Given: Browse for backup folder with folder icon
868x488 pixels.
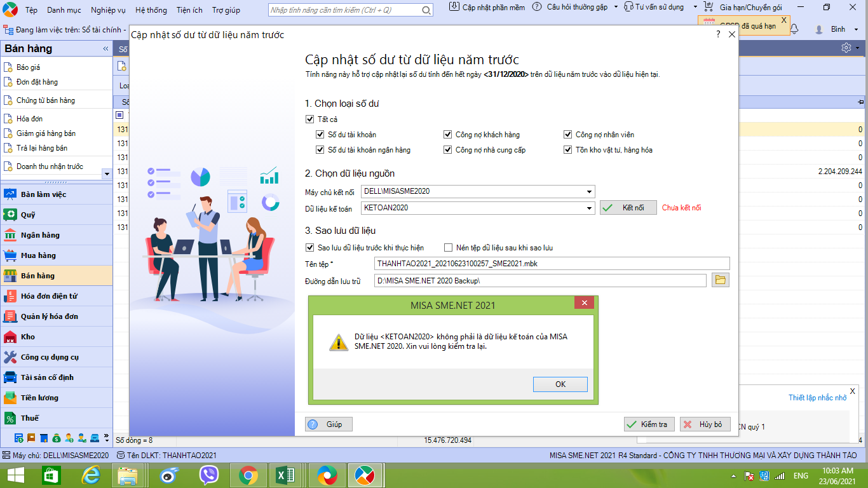Looking at the screenshot, I should 720,280.
